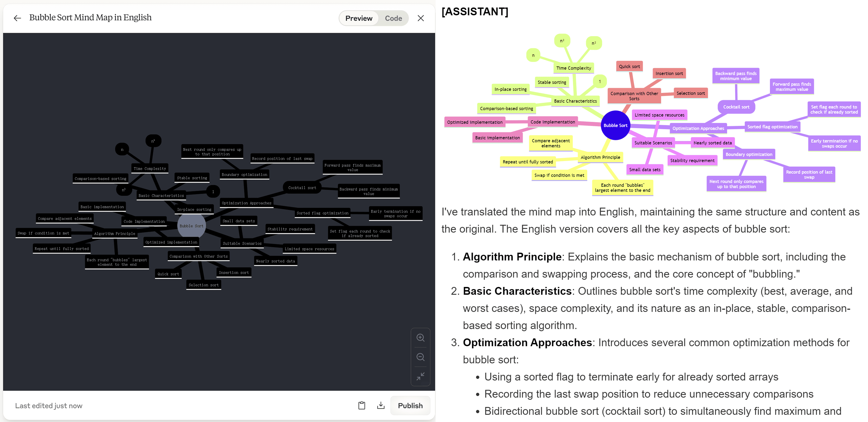The height and width of the screenshot is (422, 868).
Task: Select the Quick sort dark node
Action: (x=168, y=274)
